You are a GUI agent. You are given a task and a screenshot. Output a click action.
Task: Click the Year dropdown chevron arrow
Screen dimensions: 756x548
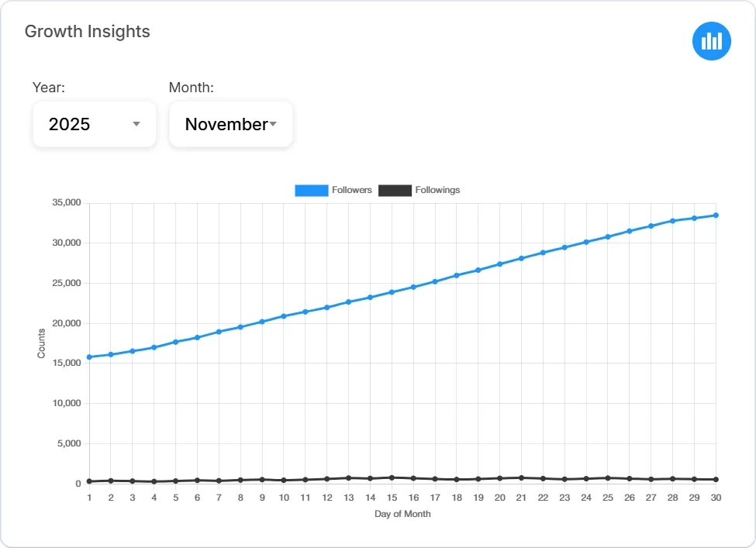click(136, 124)
